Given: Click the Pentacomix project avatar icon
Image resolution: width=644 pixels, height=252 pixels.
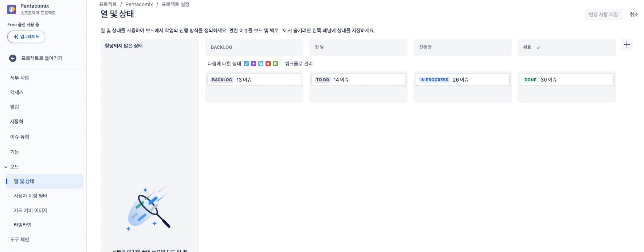Looking at the screenshot, I should coord(12,9).
